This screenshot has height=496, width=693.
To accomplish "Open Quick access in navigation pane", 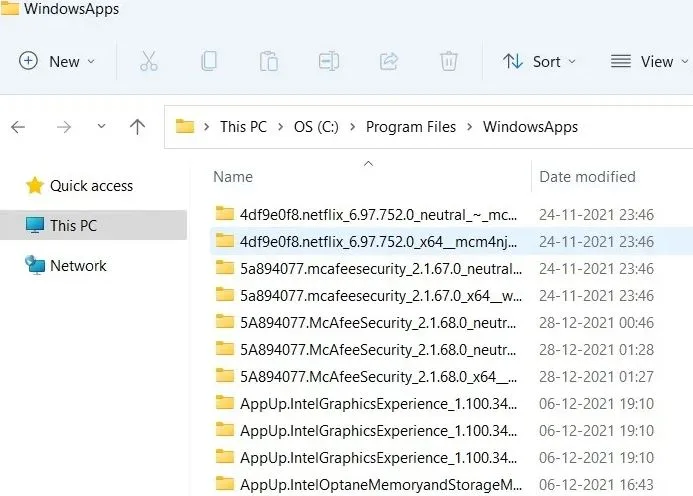I will (x=79, y=186).
